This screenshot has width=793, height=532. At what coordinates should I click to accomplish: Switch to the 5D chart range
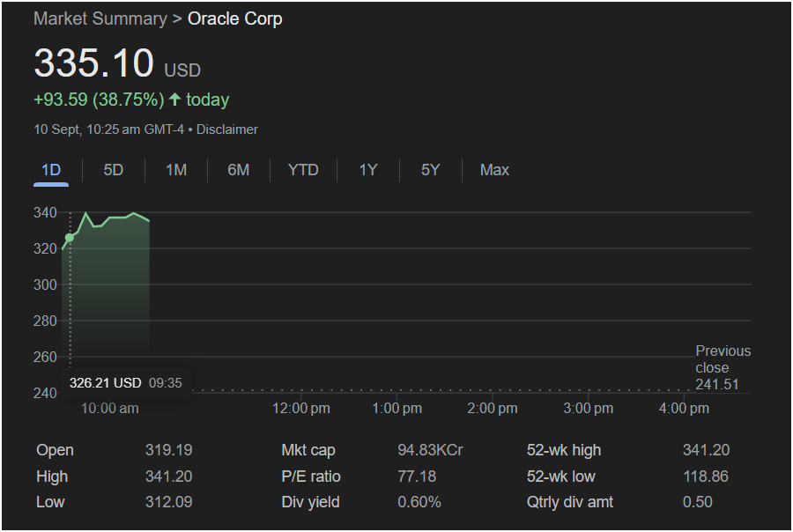coord(114,170)
